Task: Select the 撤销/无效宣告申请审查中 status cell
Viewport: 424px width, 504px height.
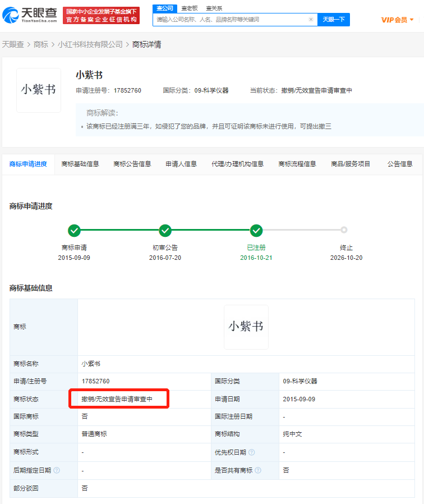Action: [144, 399]
